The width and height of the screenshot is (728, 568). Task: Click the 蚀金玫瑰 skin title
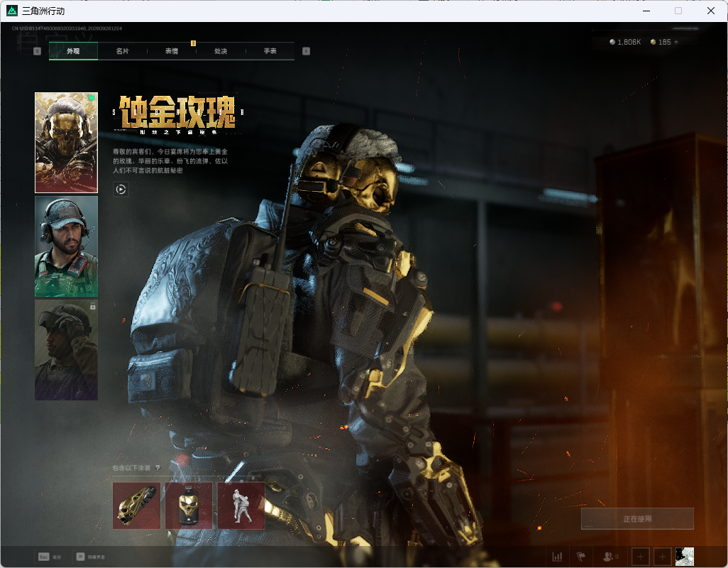tap(178, 112)
